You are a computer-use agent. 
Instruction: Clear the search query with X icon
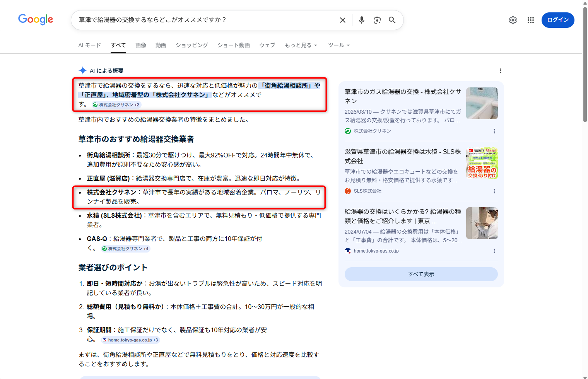point(343,20)
